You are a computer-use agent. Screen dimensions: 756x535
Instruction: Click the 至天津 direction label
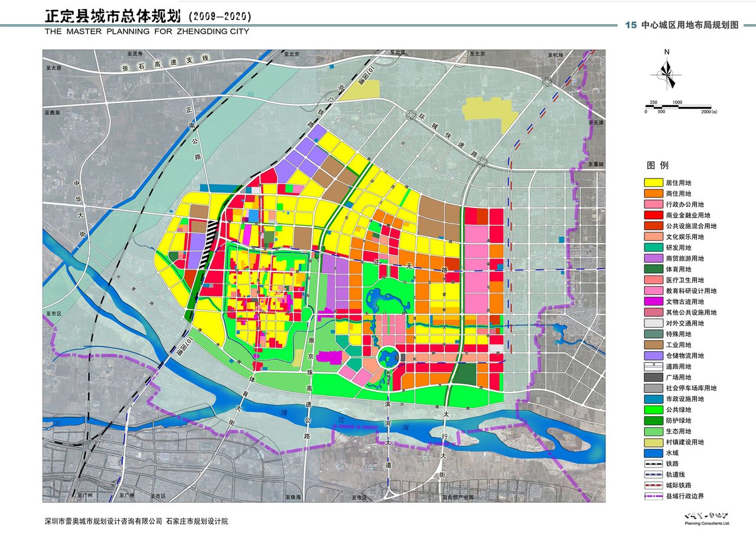tap(596, 122)
